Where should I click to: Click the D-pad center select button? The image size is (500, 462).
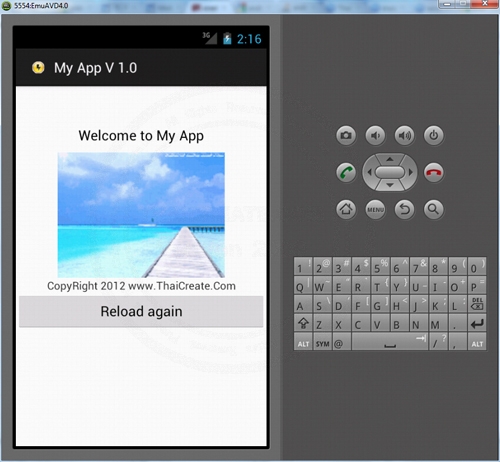pyautogui.click(x=390, y=172)
